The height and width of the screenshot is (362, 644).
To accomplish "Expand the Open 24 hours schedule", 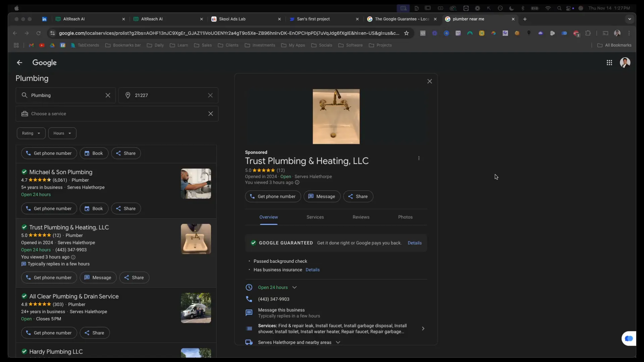I will point(294,288).
